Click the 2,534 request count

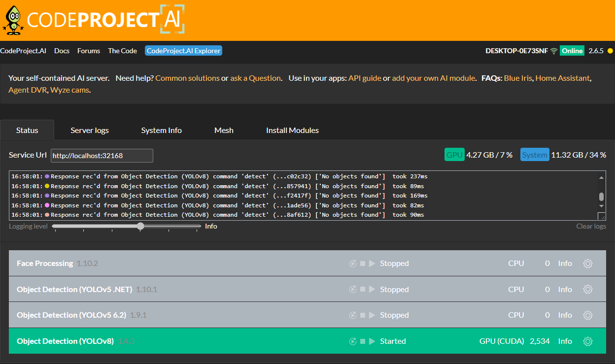[x=540, y=341]
